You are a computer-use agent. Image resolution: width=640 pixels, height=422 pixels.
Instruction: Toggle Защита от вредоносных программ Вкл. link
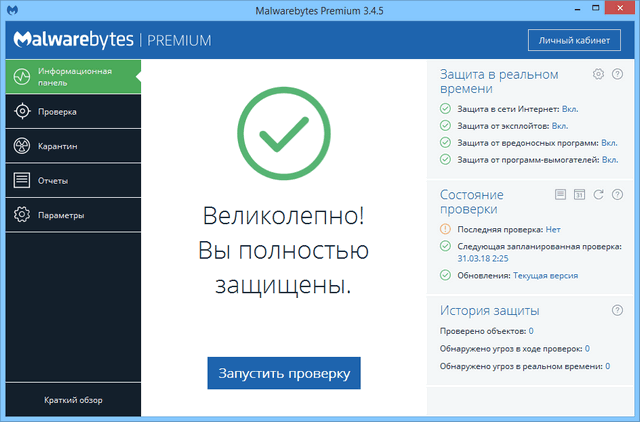pos(609,143)
